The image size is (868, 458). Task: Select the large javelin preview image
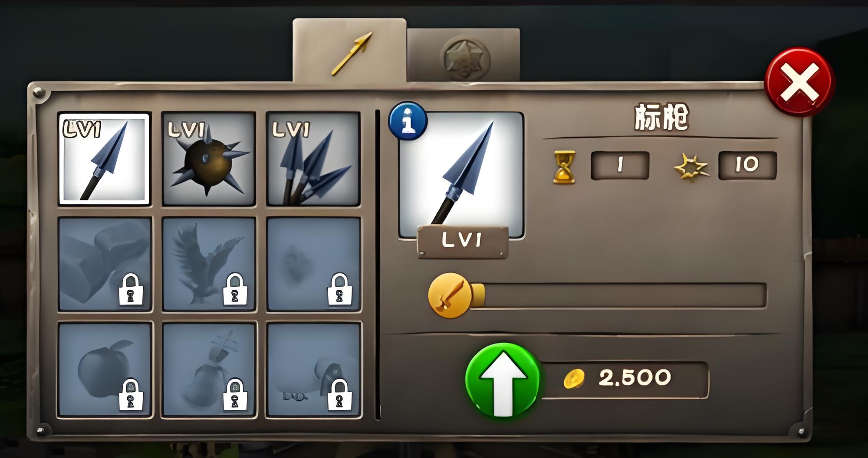click(461, 175)
